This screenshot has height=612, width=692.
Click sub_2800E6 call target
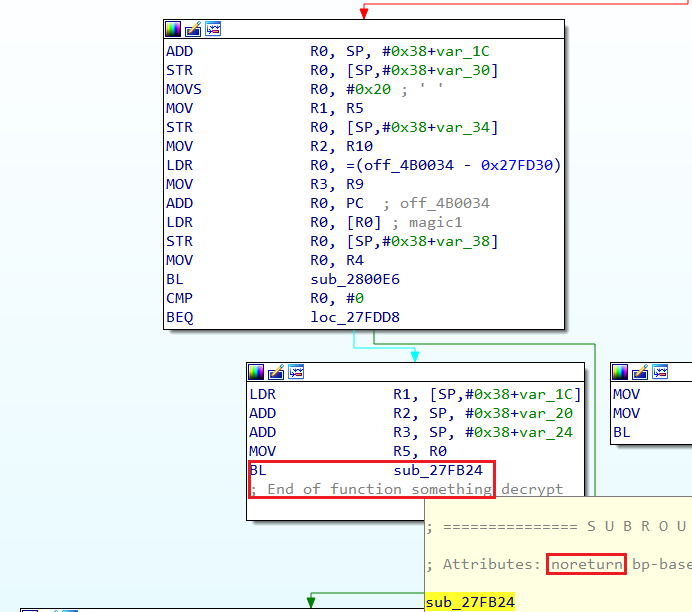[x=355, y=279]
